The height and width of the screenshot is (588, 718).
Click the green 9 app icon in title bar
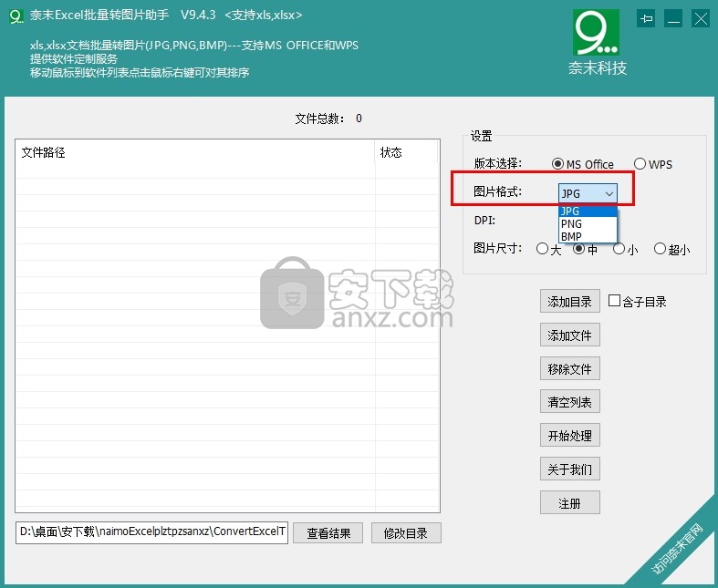tap(16, 16)
